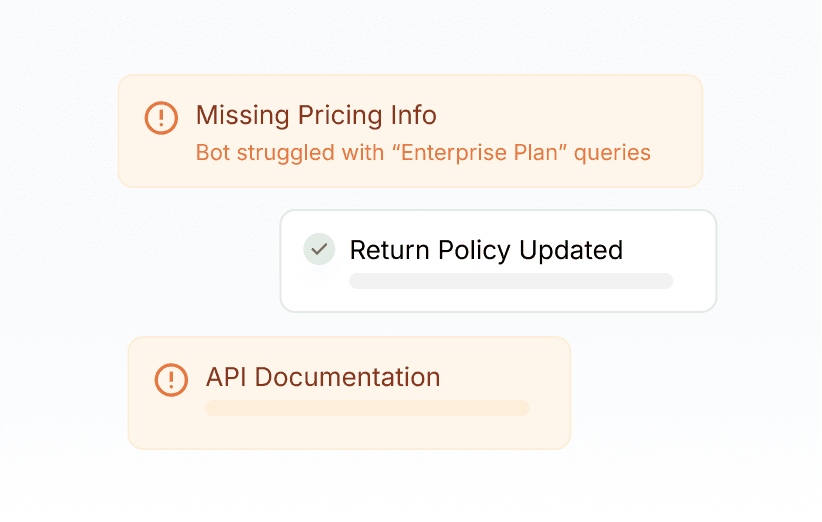
Task: Select the "Return Policy Updated" title
Action: click(x=486, y=249)
